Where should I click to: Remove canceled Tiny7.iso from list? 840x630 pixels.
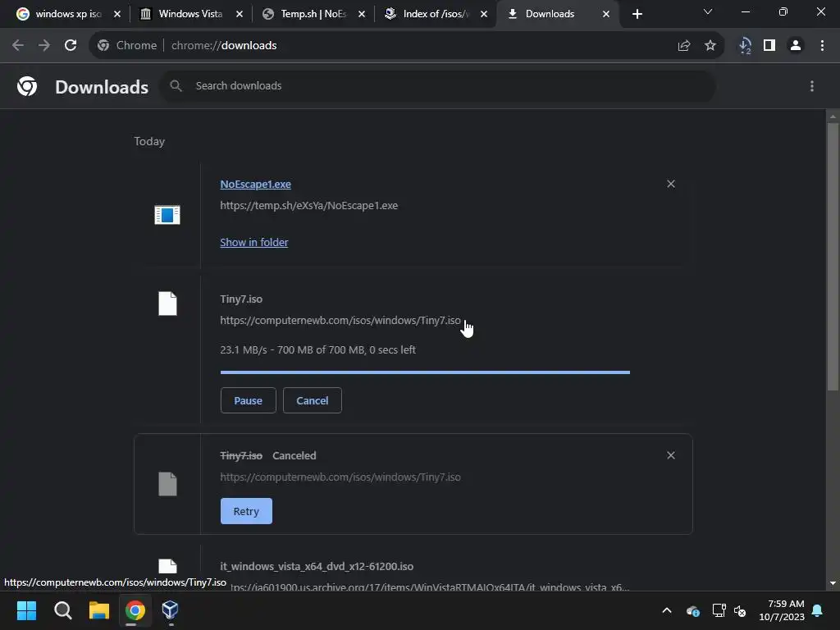pos(671,455)
